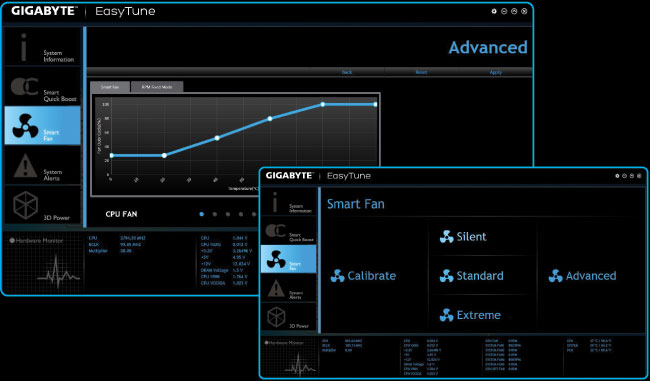Open Smart Quick Boost in the back Advanced window
The height and width of the screenshot is (381, 650).
(x=42, y=86)
